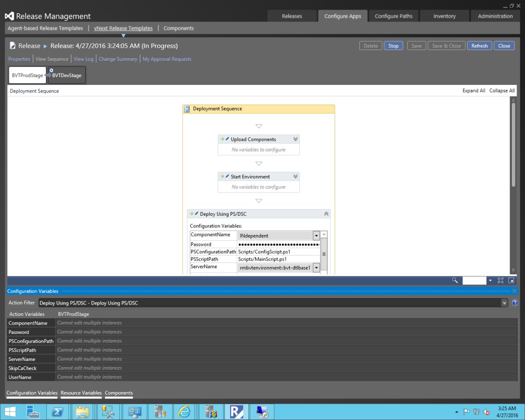Select the BVTDevStage stage
This screenshot has height=420, width=525.
point(67,75)
